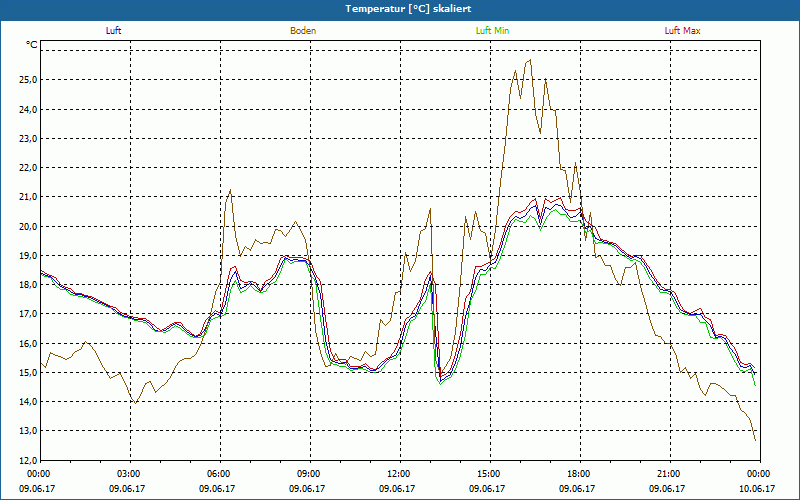Screen dimensions: 800x500
Task: Select the 03:00 time label on x-axis
Action: (x=128, y=474)
